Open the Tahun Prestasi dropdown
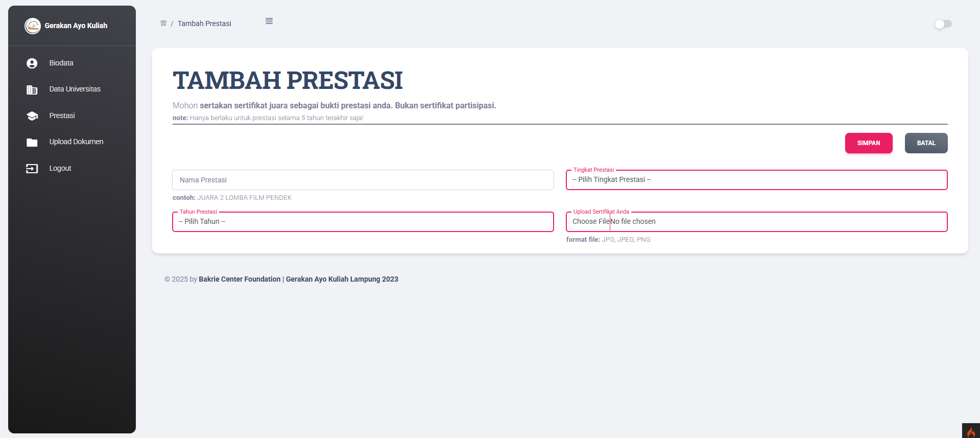 pyautogui.click(x=363, y=222)
